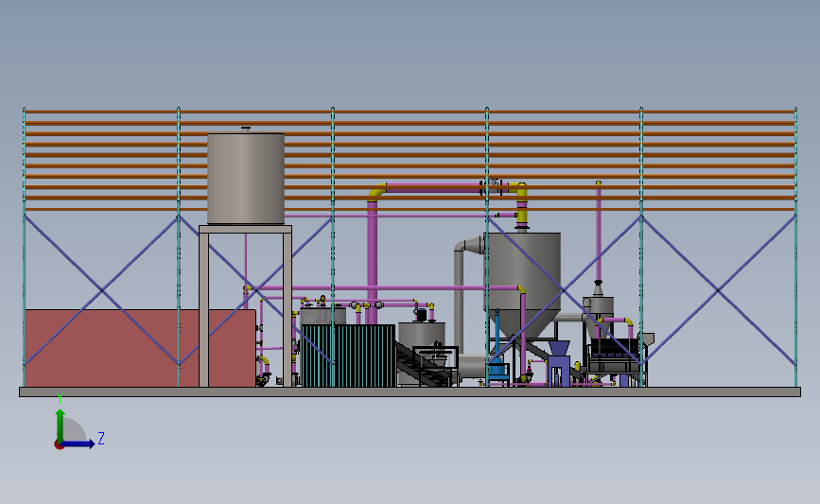Select the large conical hopper silo
Viewport: 820px width, 504px height.
pos(523,285)
